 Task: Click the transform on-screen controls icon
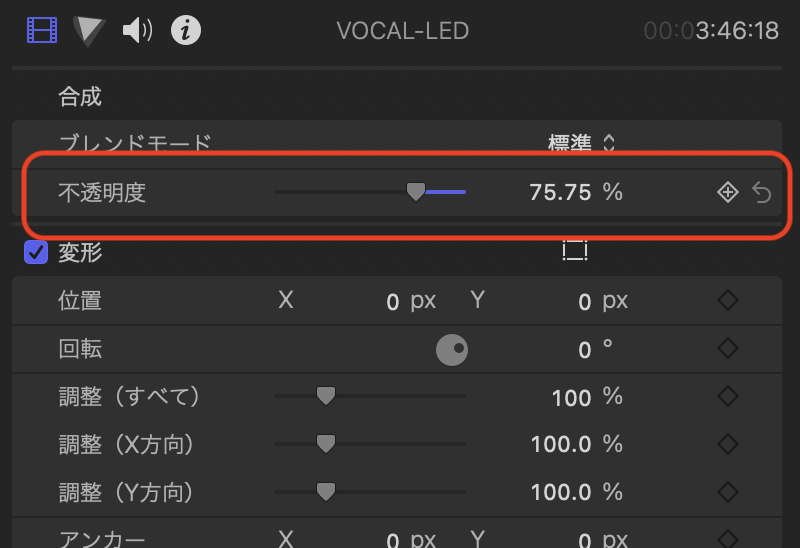(574, 250)
